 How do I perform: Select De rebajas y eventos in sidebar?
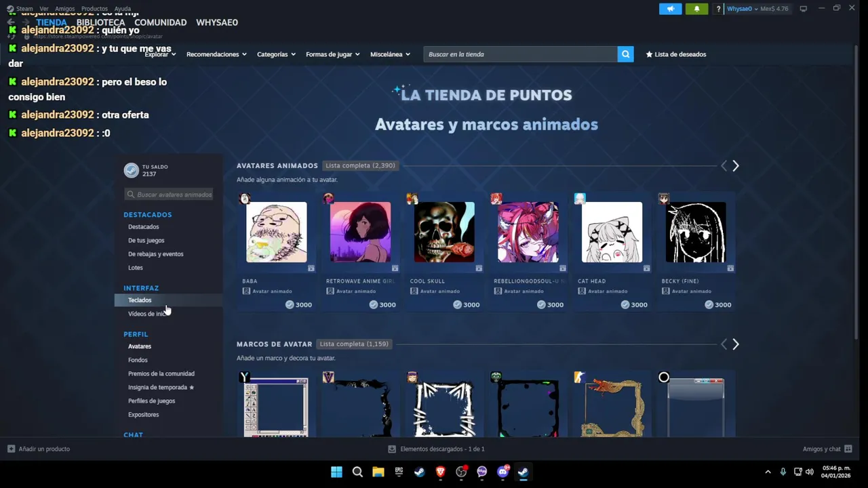click(155, 254)
